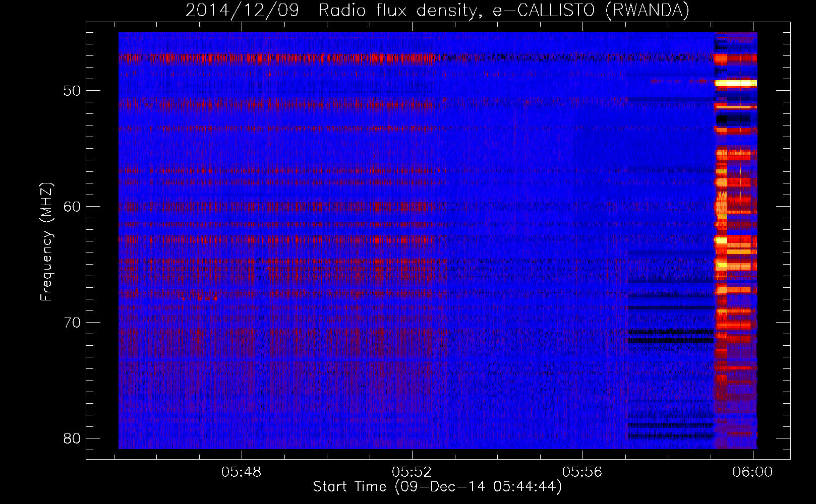
Task: Click the 70 frequency tick label
Action: pyautogui.click(x=72, y=323)
